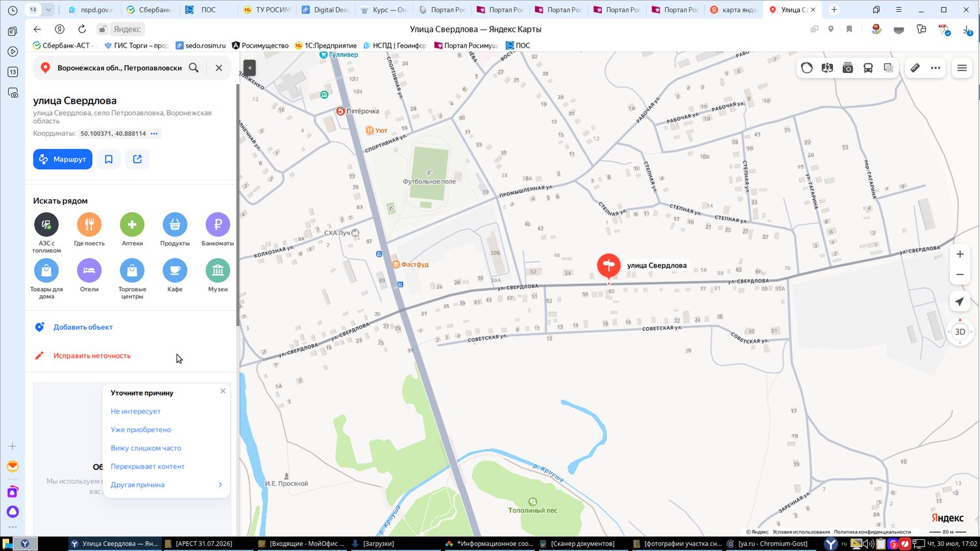Choose the Уже приобретено reason
This screenshot has width=980, height=551.
coord(140,430)
